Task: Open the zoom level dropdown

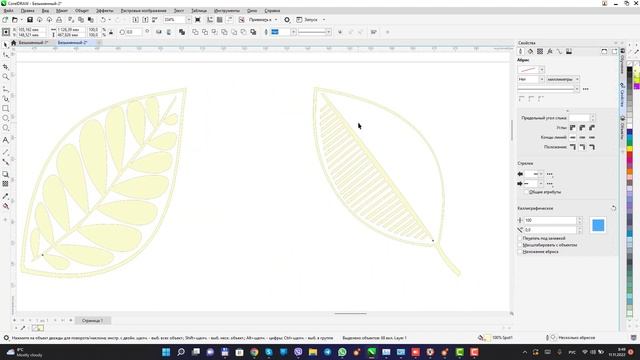Action: pyautogui.click(x=188, y=20)
